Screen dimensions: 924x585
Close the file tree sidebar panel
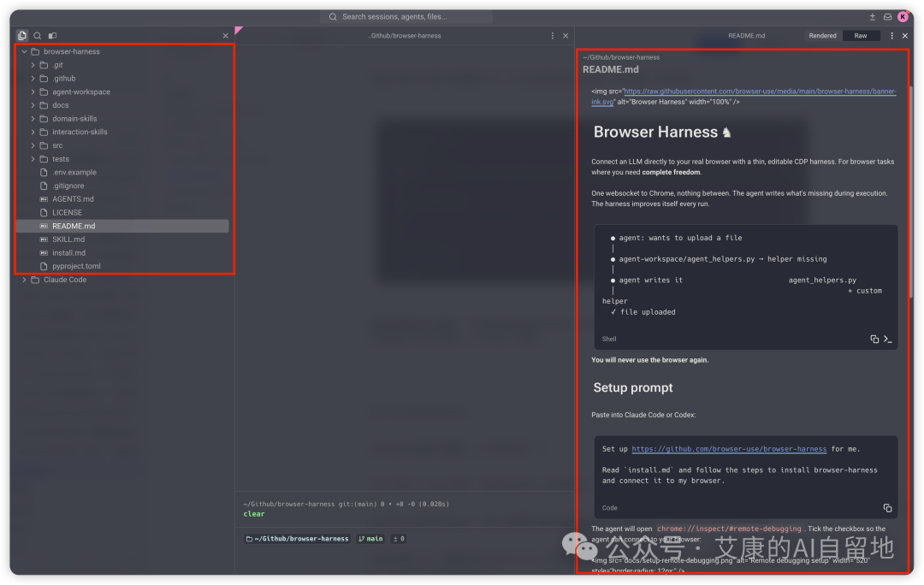[225, 35]
